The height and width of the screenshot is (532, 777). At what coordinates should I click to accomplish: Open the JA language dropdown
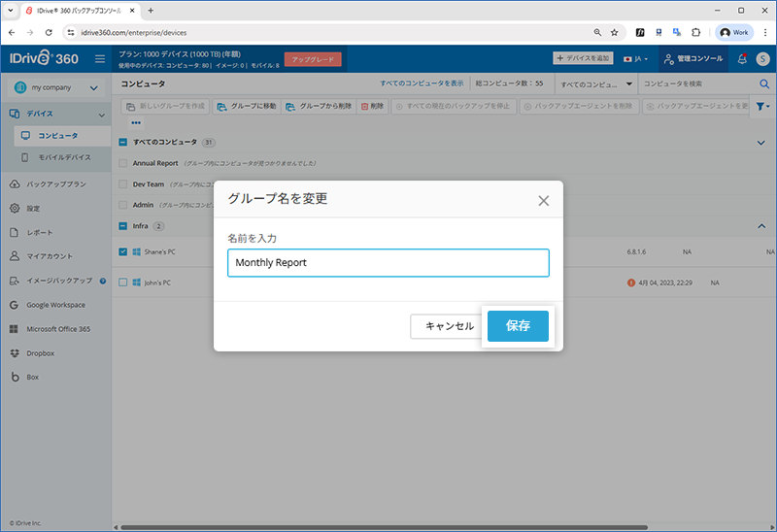(637, 59)
